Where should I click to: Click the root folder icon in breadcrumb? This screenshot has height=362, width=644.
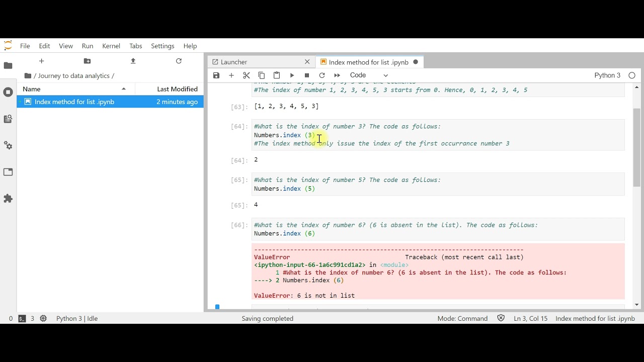pos(28,76)
